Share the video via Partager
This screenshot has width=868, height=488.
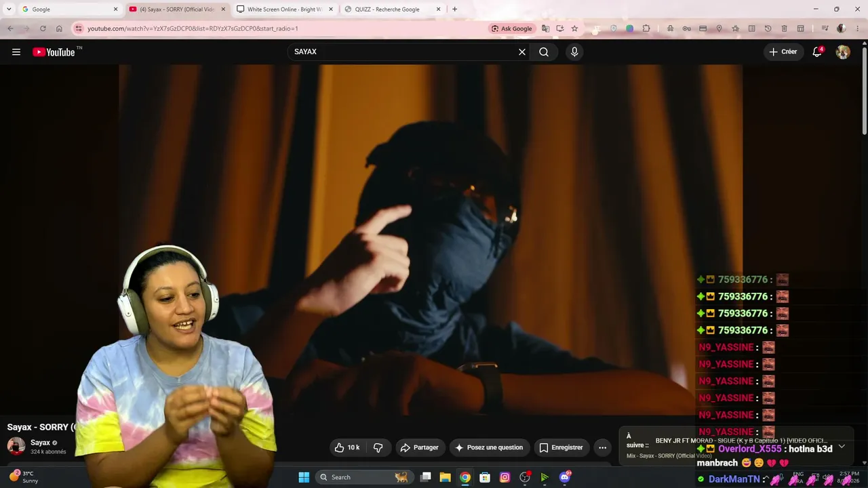click(420, 447)
